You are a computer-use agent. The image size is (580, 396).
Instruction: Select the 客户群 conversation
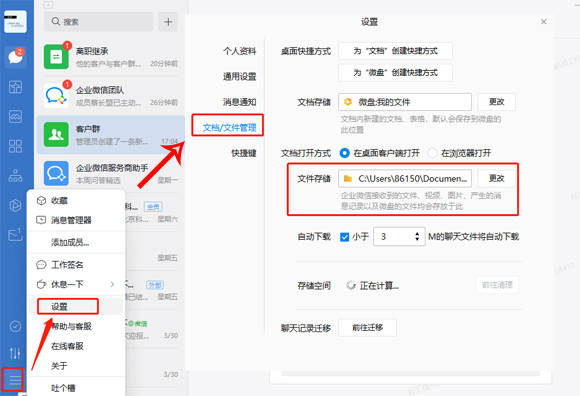click(x=111, y=135)
